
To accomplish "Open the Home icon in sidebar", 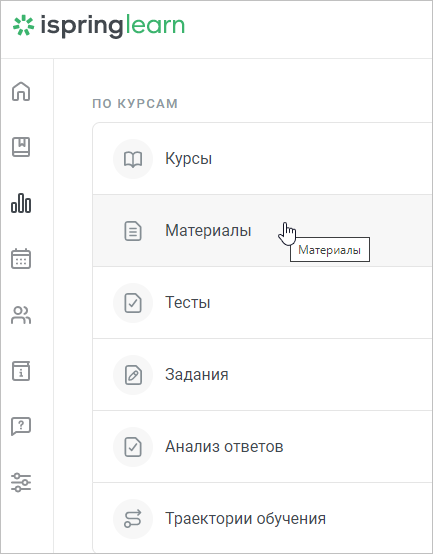I will click(21, 91).
